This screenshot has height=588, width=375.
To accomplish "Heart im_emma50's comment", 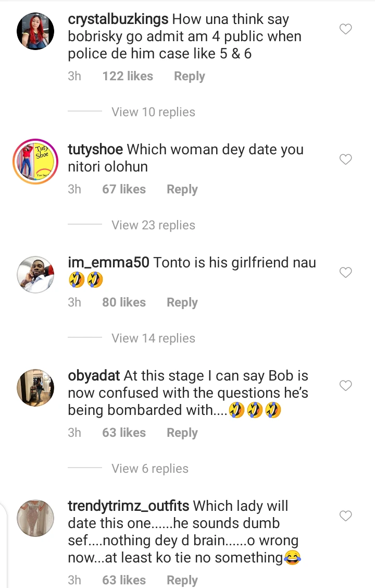I will (x=346, y=273).
